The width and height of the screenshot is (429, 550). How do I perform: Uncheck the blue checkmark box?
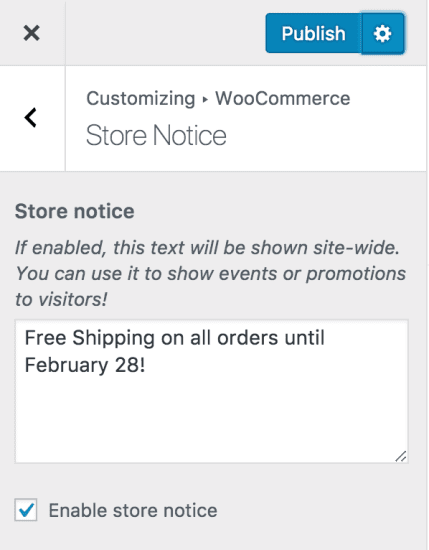[26, 510]
